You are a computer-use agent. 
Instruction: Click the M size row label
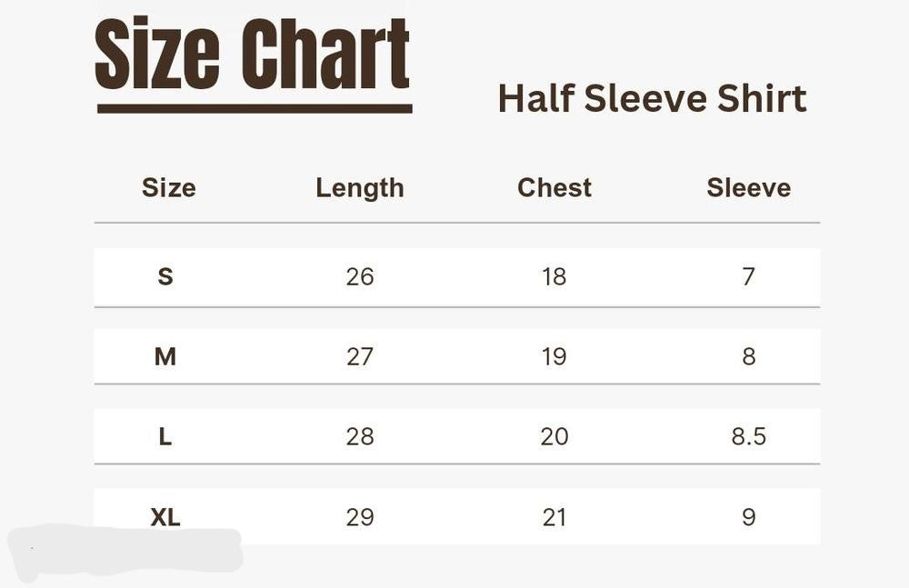(x=165, y=357)
